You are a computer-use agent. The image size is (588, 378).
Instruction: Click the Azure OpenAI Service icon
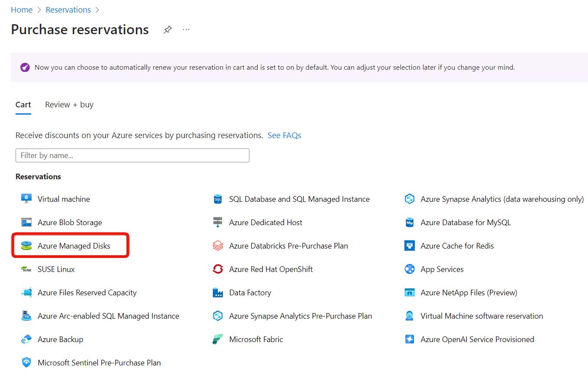(410, 339)
